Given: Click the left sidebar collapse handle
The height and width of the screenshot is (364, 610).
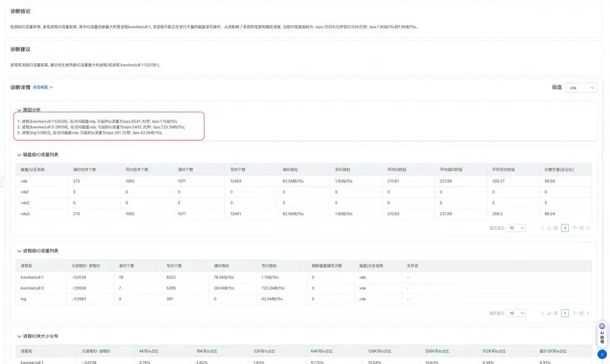Looking at the screenshot, I should click(1, 181).
